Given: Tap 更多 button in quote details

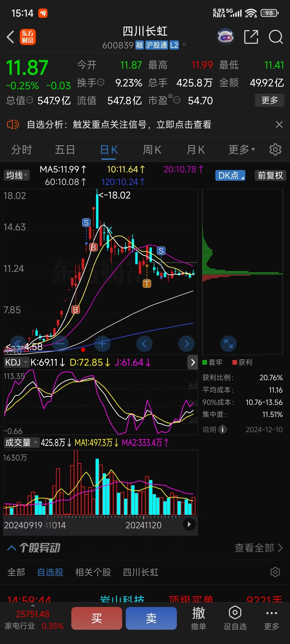Looking at the screenshot, I should pyautogui.click(x=270, y=100).
